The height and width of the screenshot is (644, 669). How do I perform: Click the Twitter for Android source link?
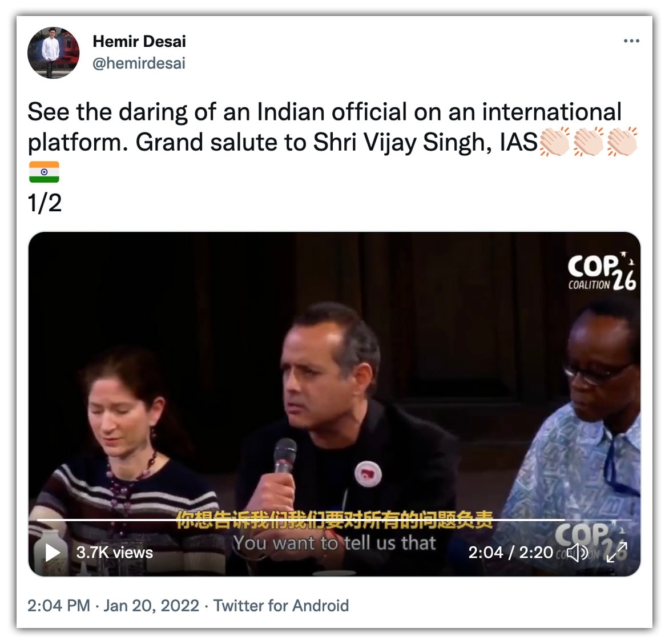coord(281,606)
